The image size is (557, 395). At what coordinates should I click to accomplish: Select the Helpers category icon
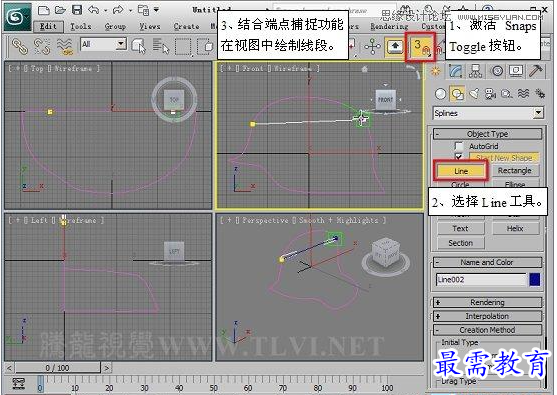(507, 94)
